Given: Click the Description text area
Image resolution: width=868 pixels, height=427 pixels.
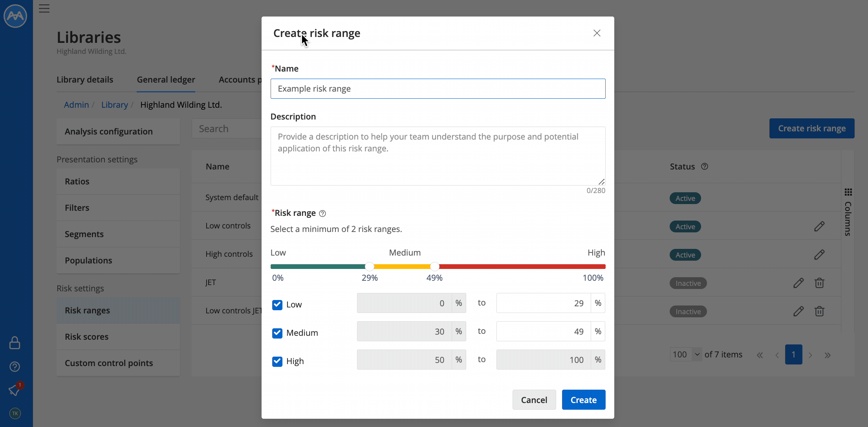Looking at the screenshot, I should (x=438, y=156).
